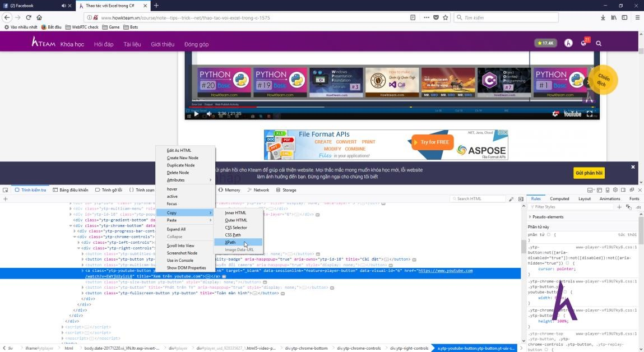The height and width of the screenshot is (352, 644).
Task: Click div.ytp-right-controls in breadcrumb bar
Action: click(x=409, y=348)
